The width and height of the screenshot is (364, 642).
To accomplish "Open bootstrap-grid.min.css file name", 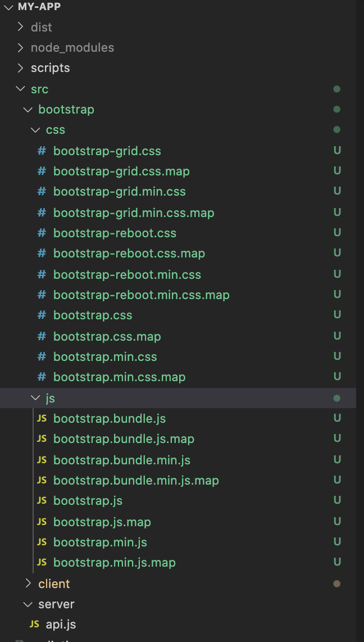I will [x=120, y=192].
